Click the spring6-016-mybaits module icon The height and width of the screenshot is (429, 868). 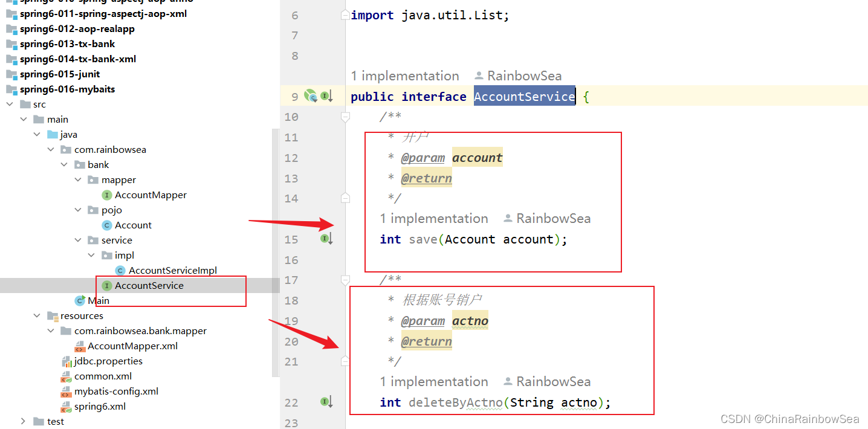click(x=11, y=89)
